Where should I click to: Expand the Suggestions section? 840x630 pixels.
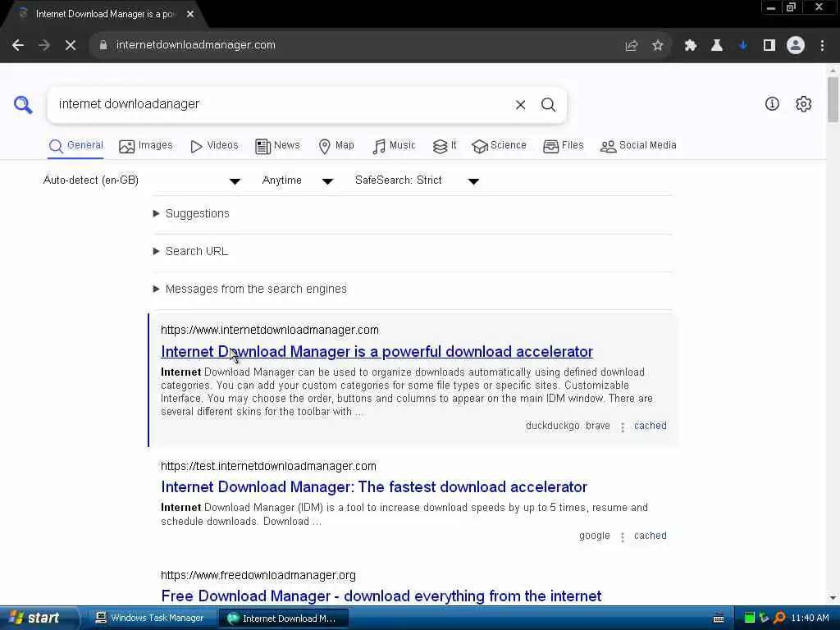point(191,214)
